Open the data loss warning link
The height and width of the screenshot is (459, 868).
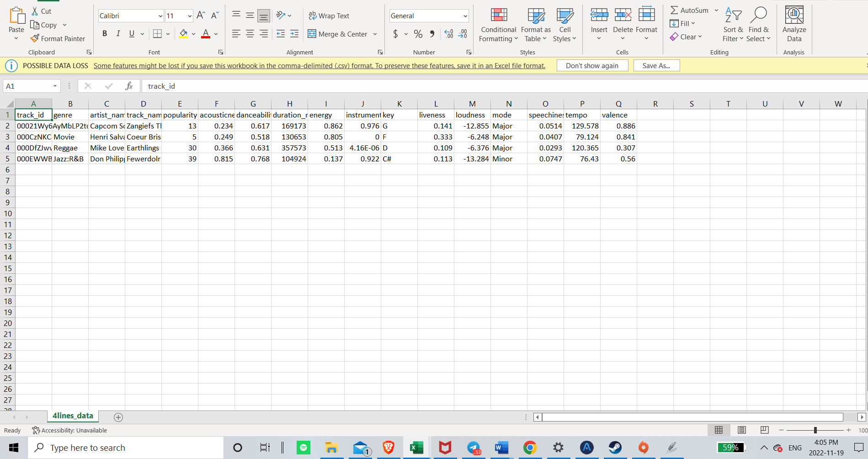point(320,66)
